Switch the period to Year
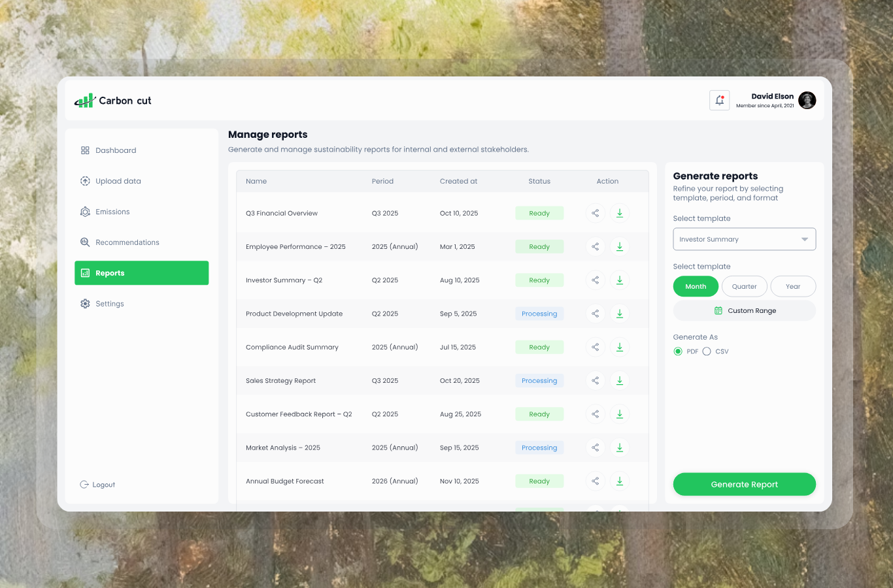The image size is (893, 588). point(792,287)
